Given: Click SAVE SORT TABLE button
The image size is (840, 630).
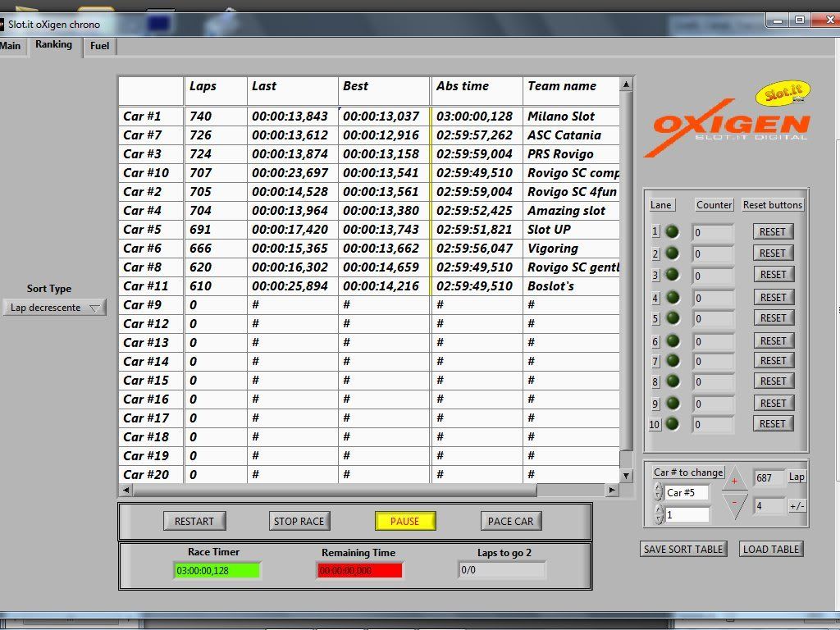Looking at the screenshot, I should point(683,549).
